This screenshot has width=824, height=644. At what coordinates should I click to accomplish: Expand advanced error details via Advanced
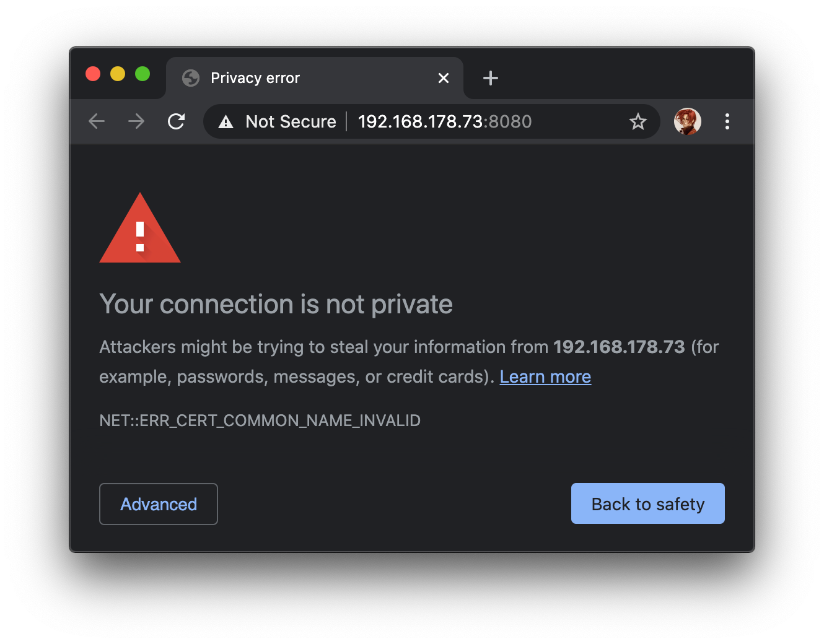tap(158, 503)
